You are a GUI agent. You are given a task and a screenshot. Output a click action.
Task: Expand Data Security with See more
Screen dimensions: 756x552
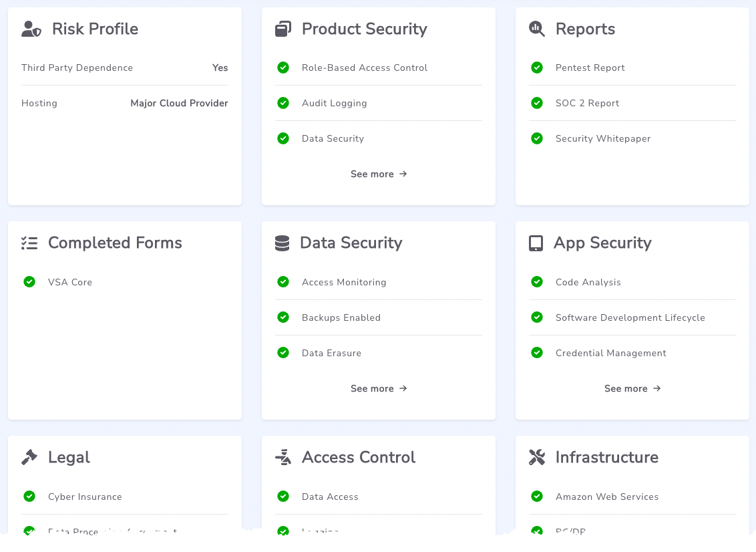(379, 388)
